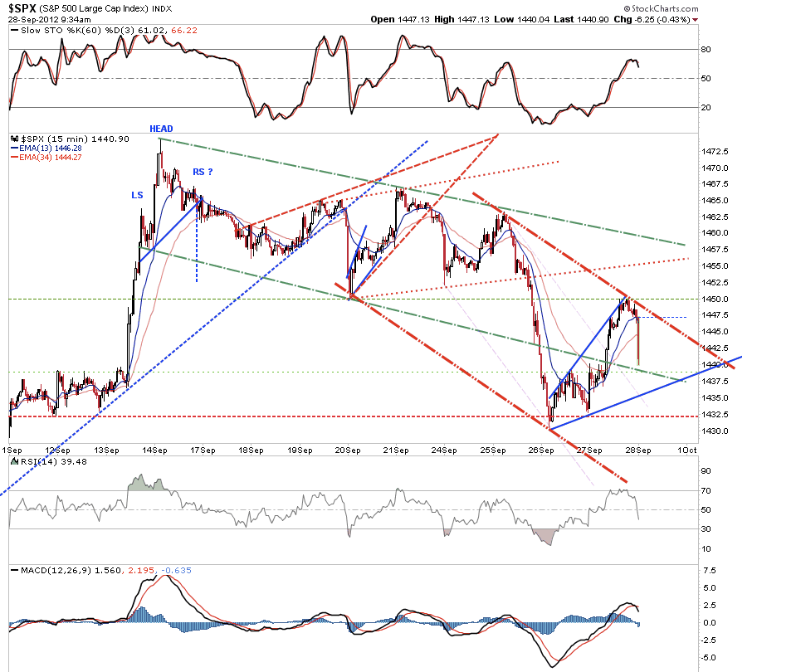Click the MACD(12,26,9) 1.560 label
Image resolution: width=796 pixels, height=672 pixels.
71,571
